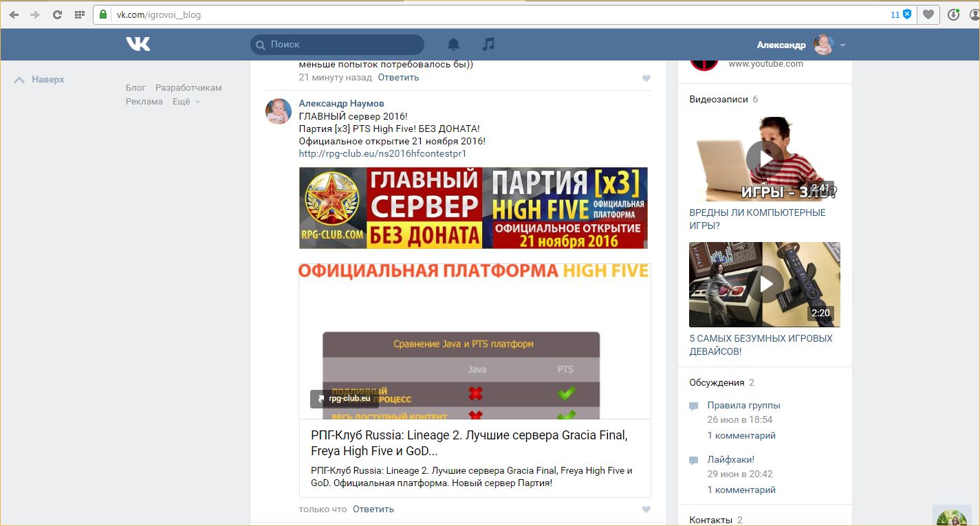Viewport: 980px width, 526px height.
Task: Click the text 'Официальное открытие 21 ноября 2016!'
Action: tap(392, 141)
